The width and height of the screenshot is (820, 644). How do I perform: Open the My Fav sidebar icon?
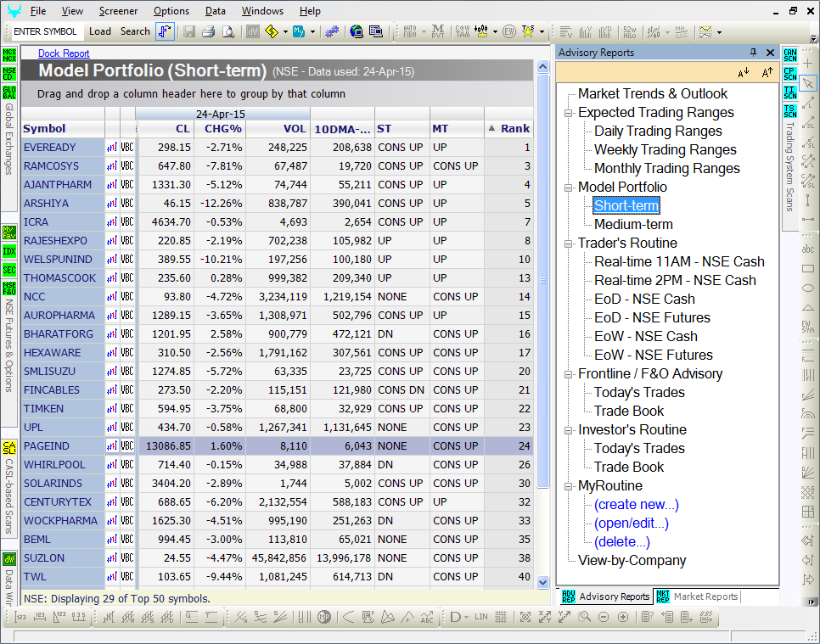tap(9, 232)
